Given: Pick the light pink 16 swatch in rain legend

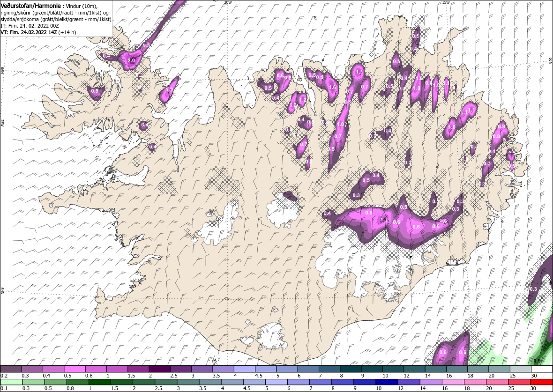Looking at the screenshot, I should click(453, 383).
